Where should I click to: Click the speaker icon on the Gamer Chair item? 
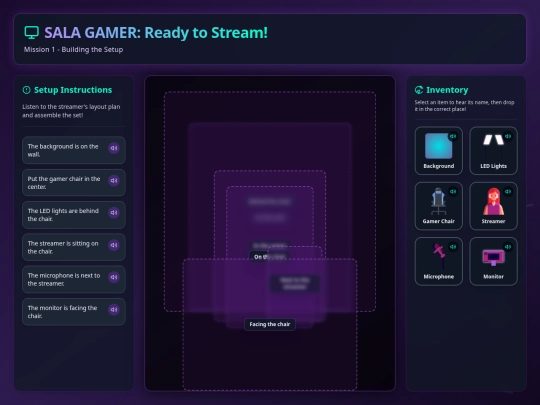coord(453,191)
